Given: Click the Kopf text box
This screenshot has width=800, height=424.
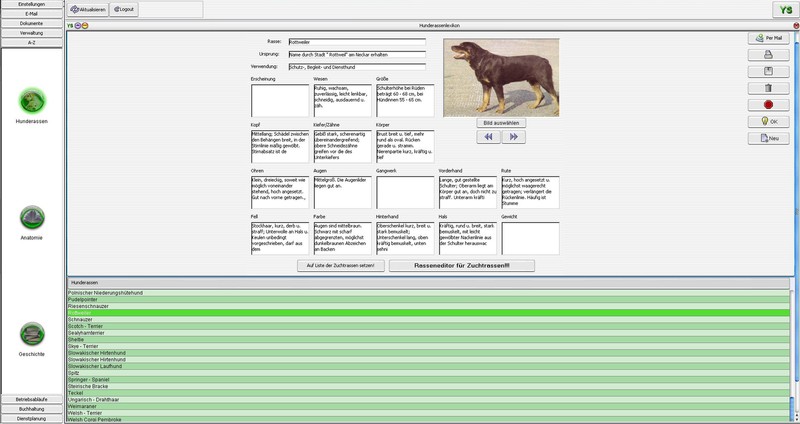Looking at the screenshot, I should [280, 146].
